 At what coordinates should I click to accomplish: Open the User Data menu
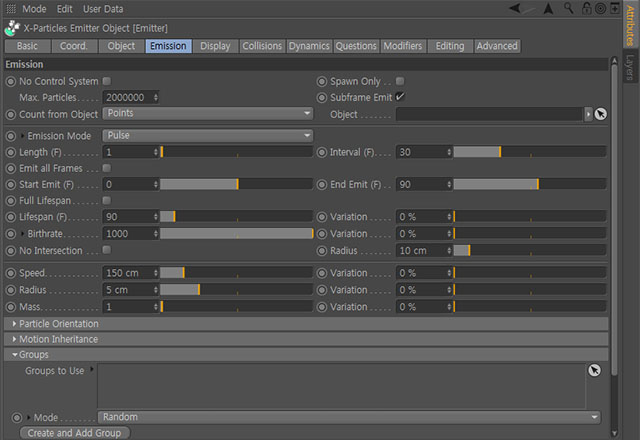103,9
